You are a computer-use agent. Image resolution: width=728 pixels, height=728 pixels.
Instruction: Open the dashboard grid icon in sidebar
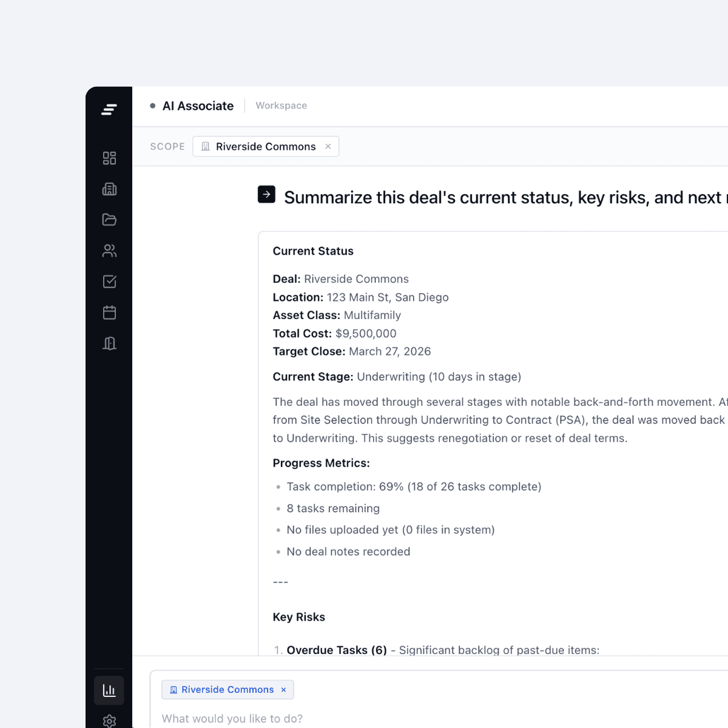109,158
